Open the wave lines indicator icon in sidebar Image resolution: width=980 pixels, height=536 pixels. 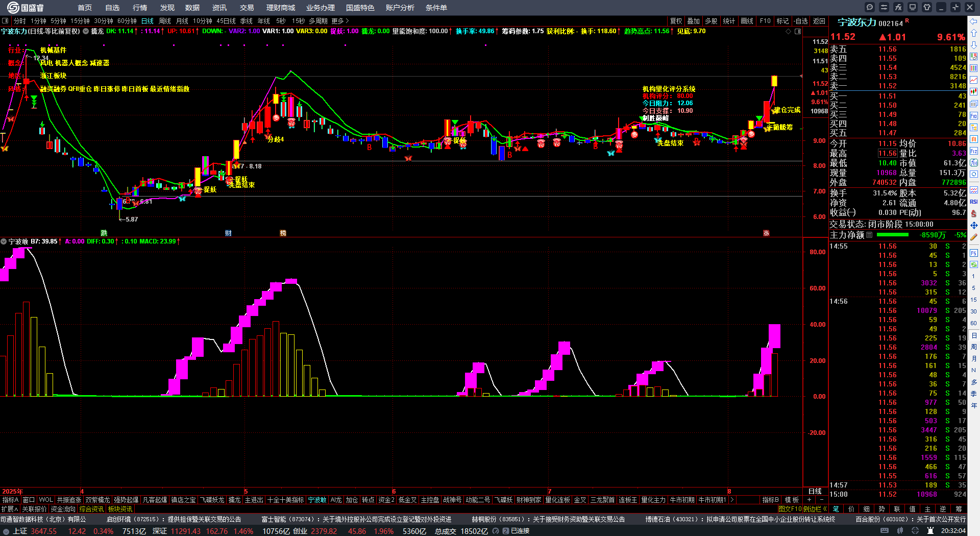pyautogui.click(x=974, y=190)
